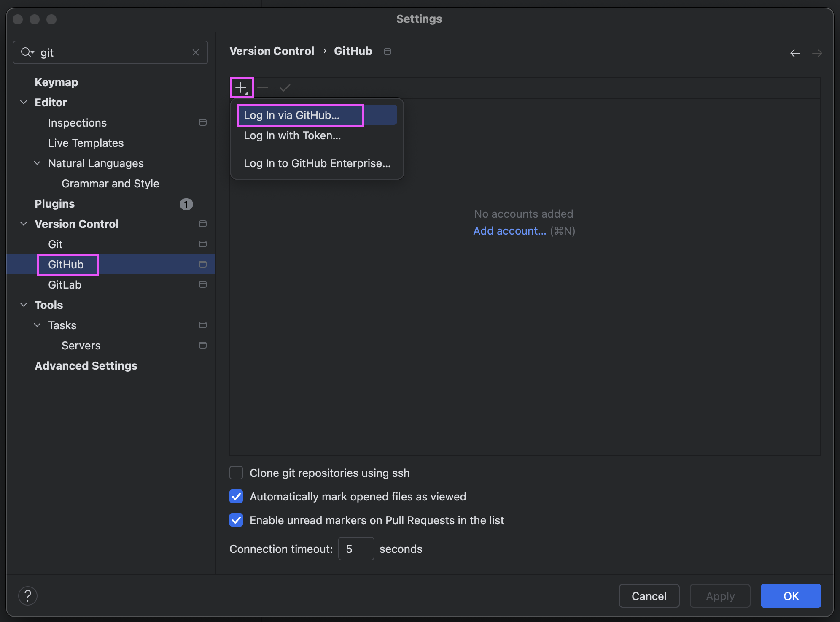Click the breadcrumb settings icon next to GitHub
This screenshot has height=622, width=840.
(x=387, y=51)
